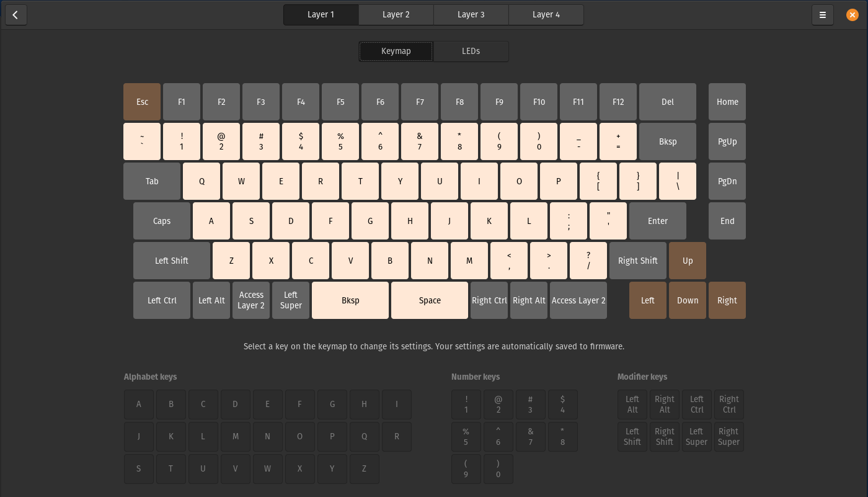Pick Right Shift from Modifier keys
This screenshot has height=497, width=868.
[x=664, y=436]
